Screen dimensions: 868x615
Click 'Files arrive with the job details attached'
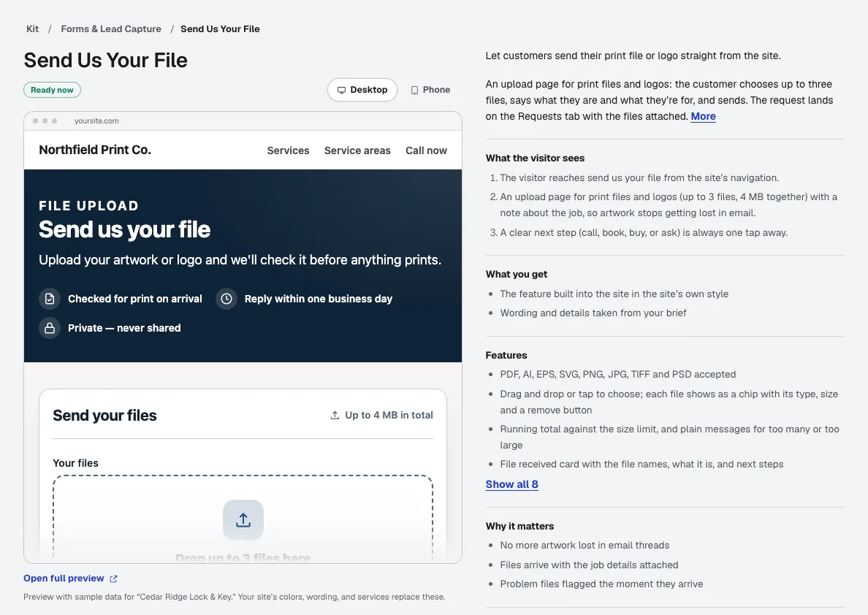(589, 565)
